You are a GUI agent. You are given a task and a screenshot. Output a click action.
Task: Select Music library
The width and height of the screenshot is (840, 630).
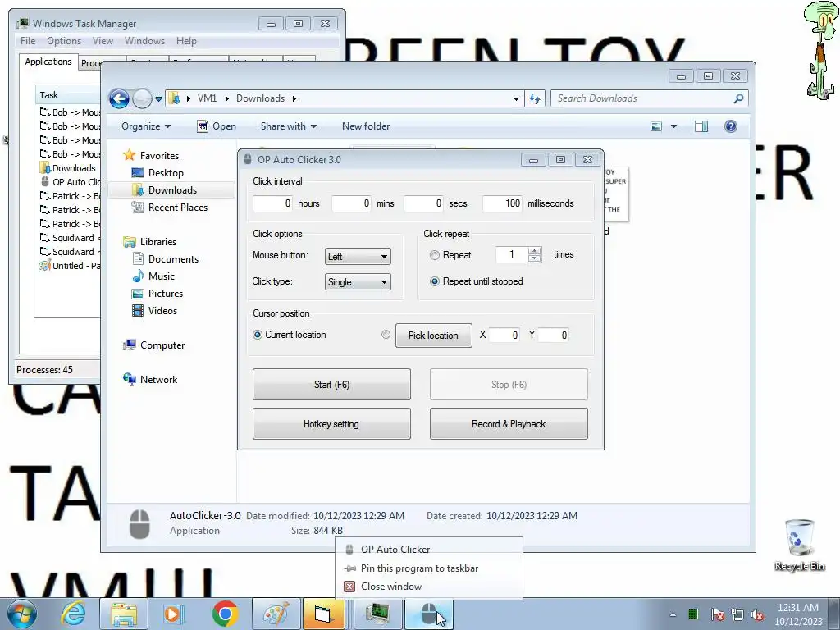[x=162, y=276]
